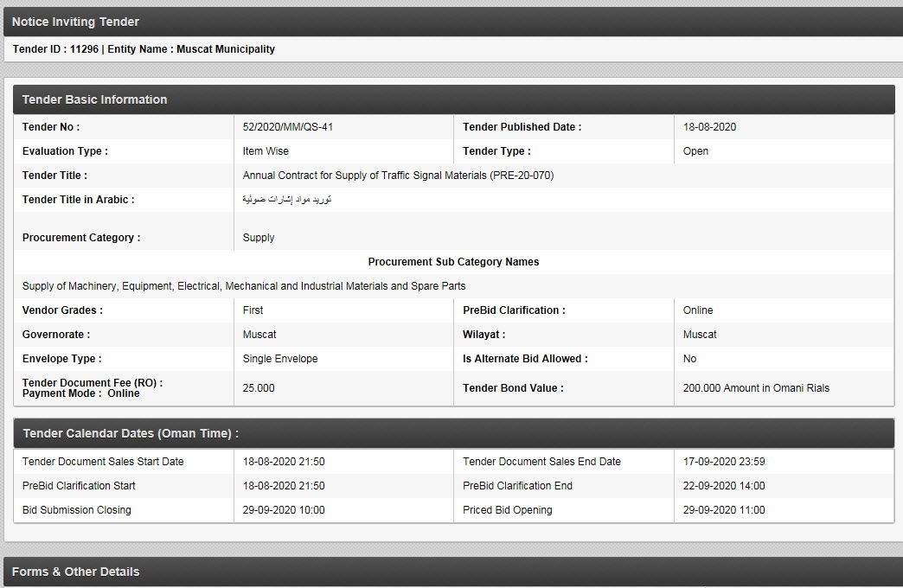Click the Single Envelope value

click(x=280, y=359)
